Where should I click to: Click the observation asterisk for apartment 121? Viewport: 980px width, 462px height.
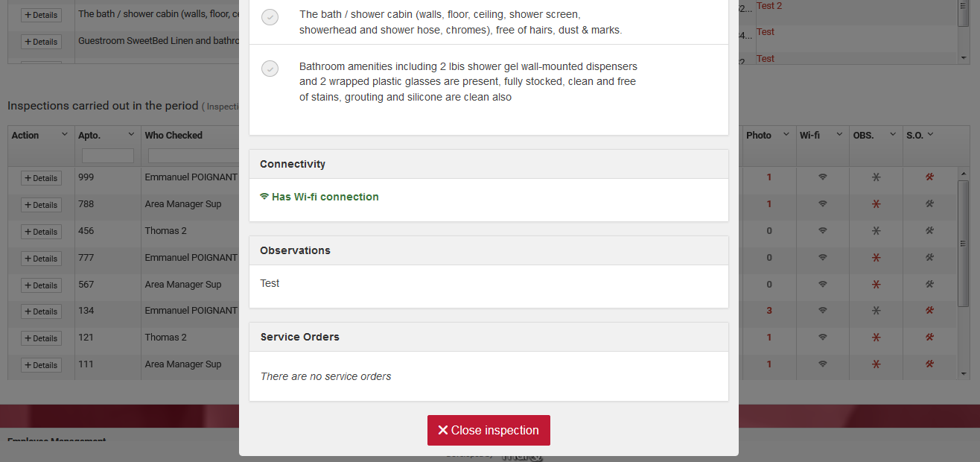[876, 338]
